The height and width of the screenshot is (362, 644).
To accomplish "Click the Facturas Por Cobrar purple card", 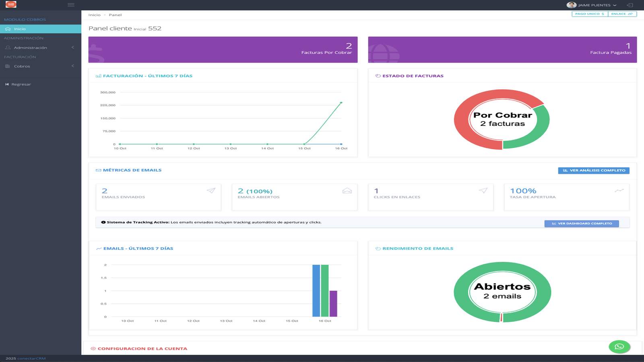I will tap(223, 49).
